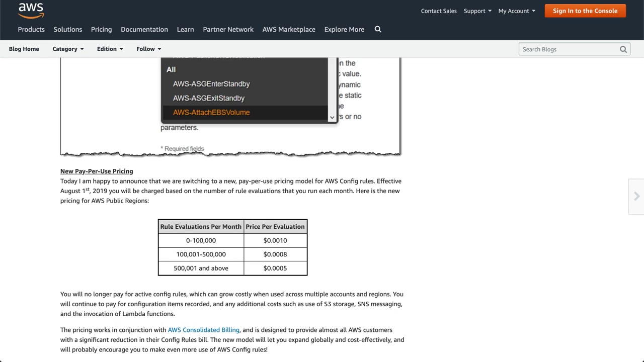Click the $0.0005 price cell
The width and height of the screenshot is (644, 362).
275,268
